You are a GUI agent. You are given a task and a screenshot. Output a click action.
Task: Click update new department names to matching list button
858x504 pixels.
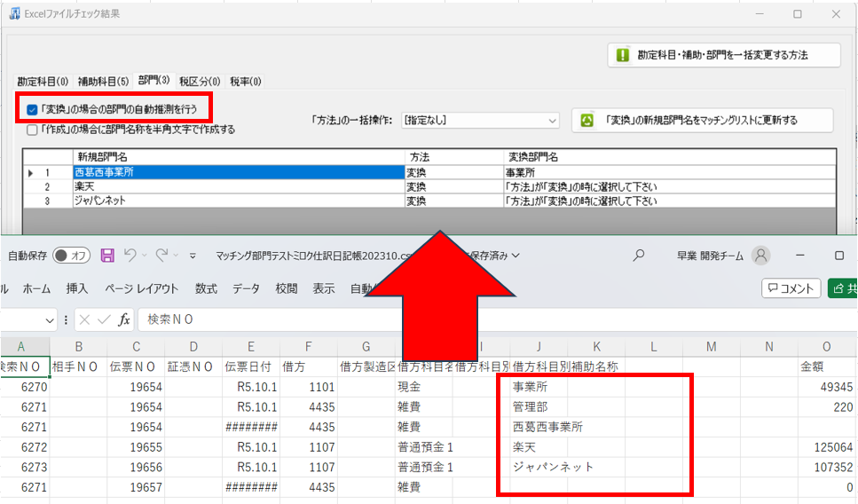[703, 121]
